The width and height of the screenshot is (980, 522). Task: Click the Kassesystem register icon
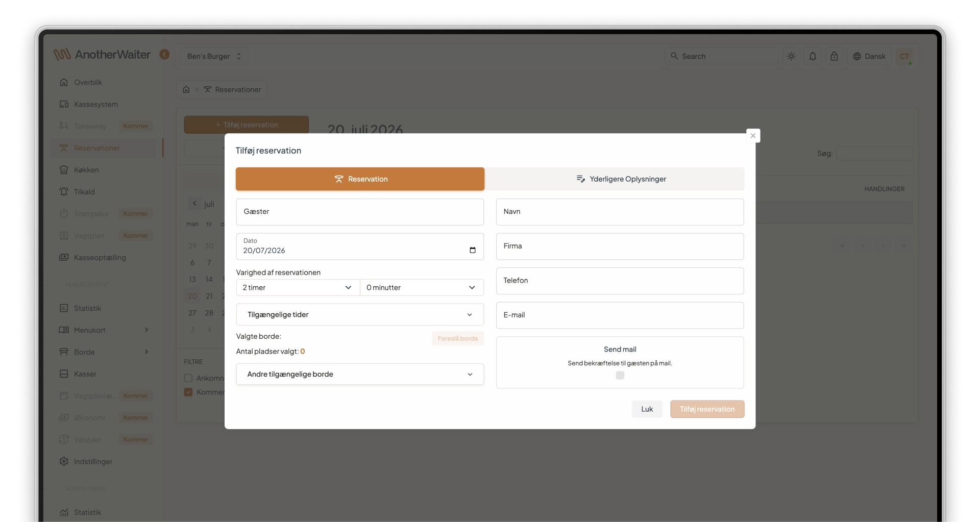point(64,104)
